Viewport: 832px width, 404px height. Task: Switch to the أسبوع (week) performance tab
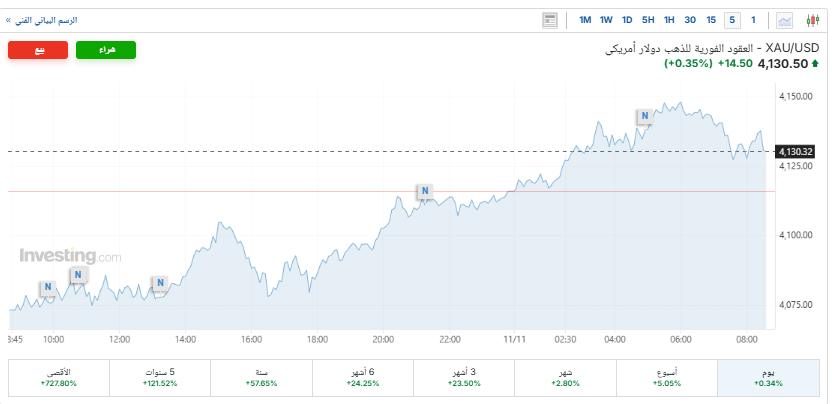pyautogui.click(x=667, y=377)
